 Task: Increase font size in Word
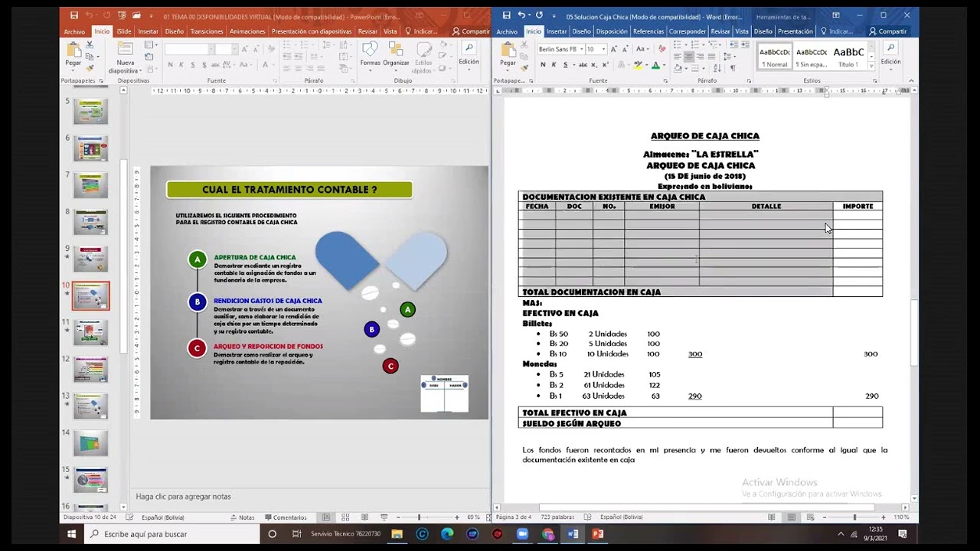(x=614, y=49)
